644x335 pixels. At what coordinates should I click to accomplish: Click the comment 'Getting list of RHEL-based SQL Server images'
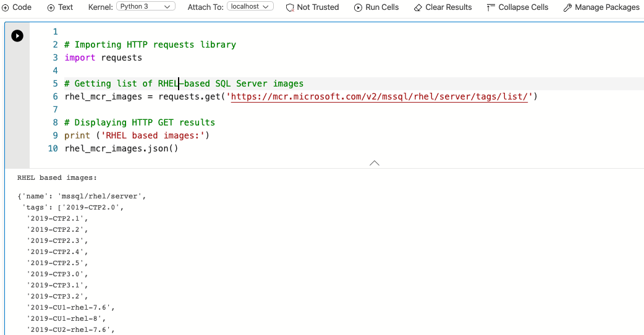184,83
